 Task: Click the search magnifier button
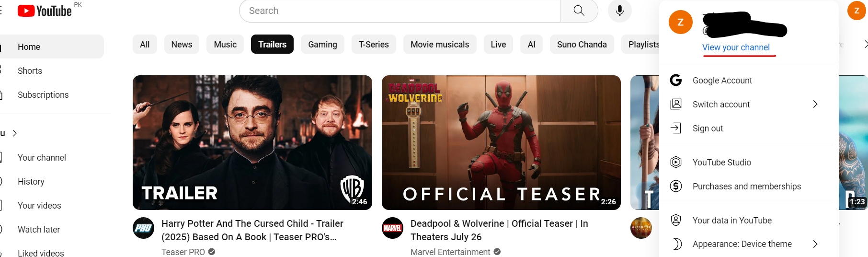coord(579,11)
